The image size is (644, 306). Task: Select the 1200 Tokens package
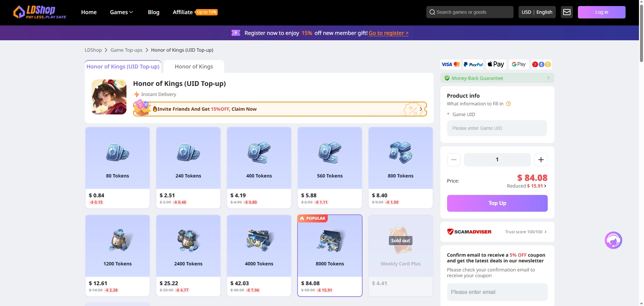point(117,256)
